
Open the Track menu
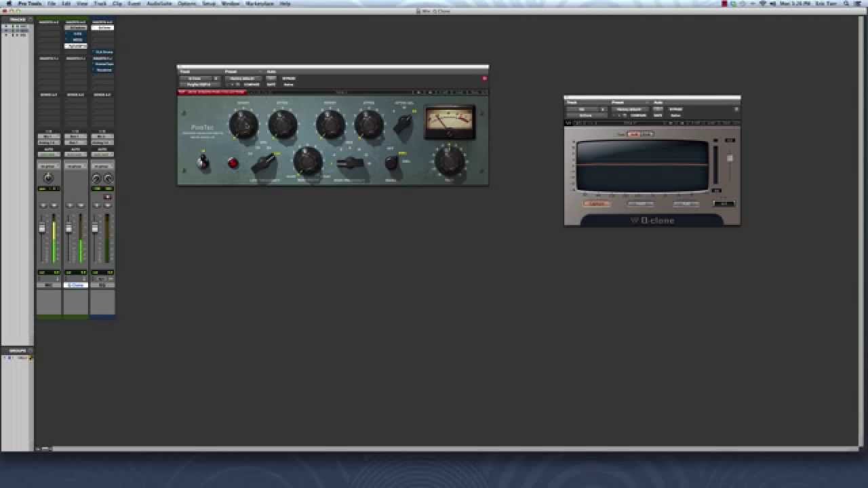(x=100, y=3)
